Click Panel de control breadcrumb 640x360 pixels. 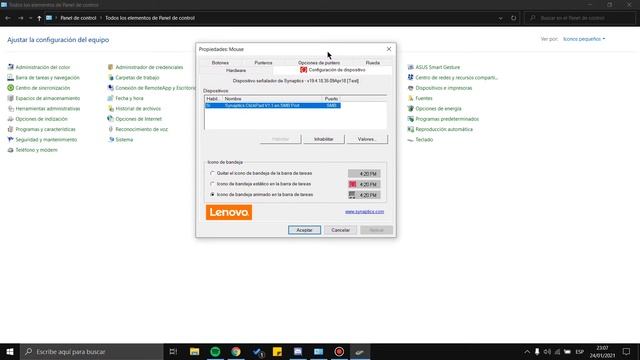78,18
